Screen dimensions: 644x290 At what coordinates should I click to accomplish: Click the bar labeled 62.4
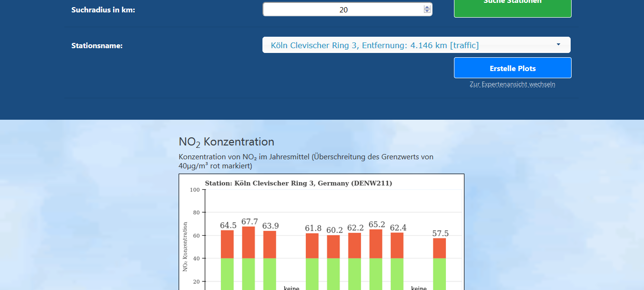(x=397, y=261)
